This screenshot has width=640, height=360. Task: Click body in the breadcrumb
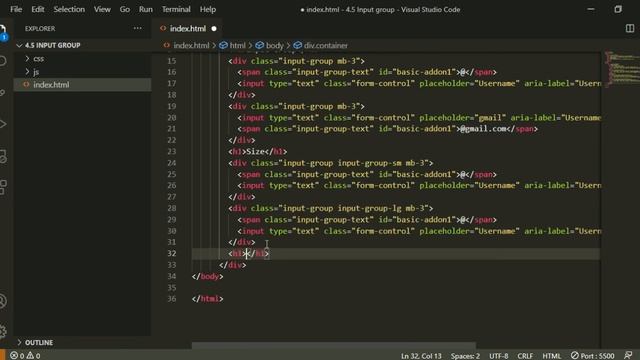click(x=275, y=45)
